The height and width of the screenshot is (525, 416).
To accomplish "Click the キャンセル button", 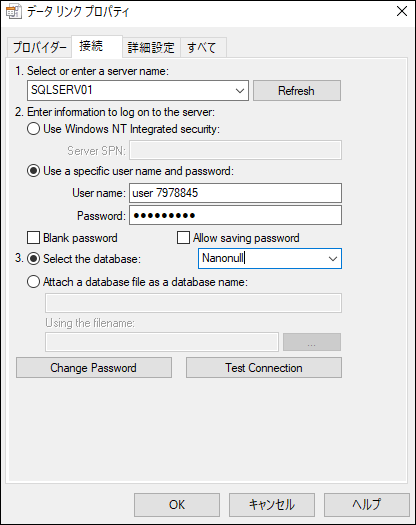I will coord(272,505).
